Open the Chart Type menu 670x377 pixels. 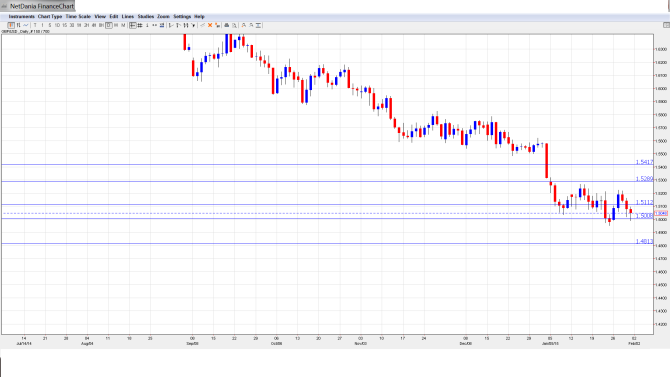(x=50, y=16)
